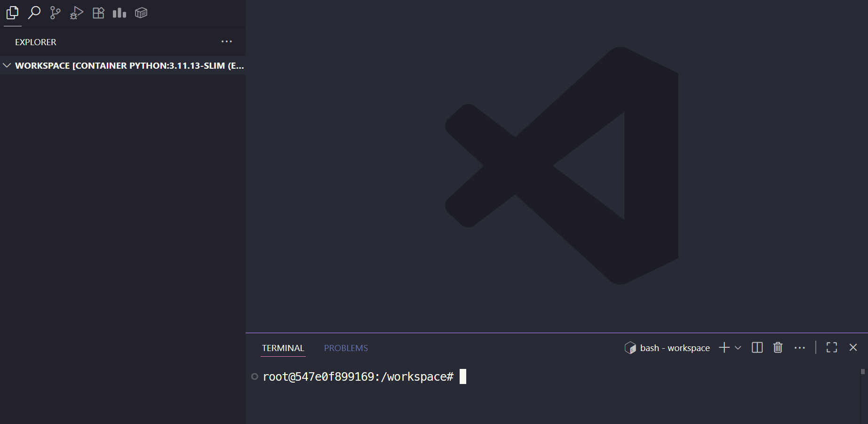Image resolution: width=868 pixels, height=424 pixels.
Task: Open the Explorer view icon
Action: click(x=13, y=13)
